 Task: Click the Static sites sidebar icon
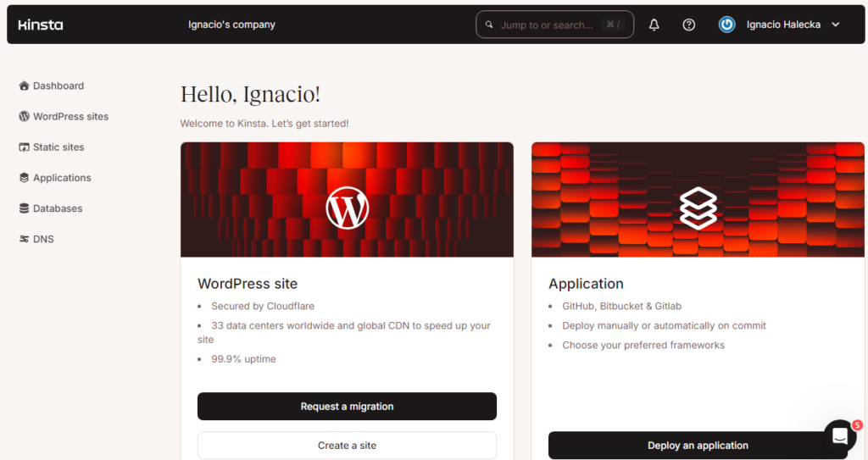tap(24, 147)
